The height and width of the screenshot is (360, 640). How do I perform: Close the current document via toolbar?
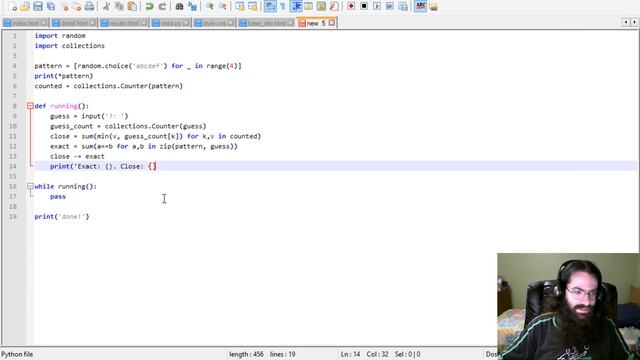tap(64, 6)
